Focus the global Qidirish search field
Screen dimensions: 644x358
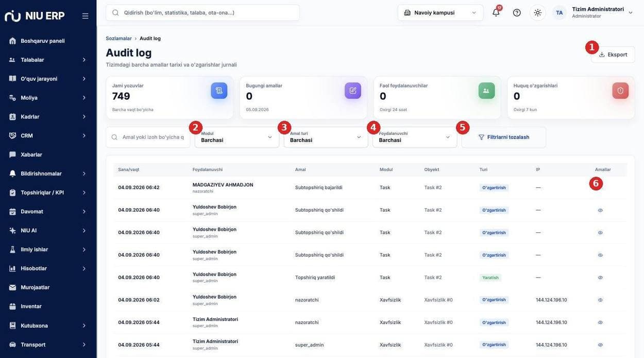202,12
